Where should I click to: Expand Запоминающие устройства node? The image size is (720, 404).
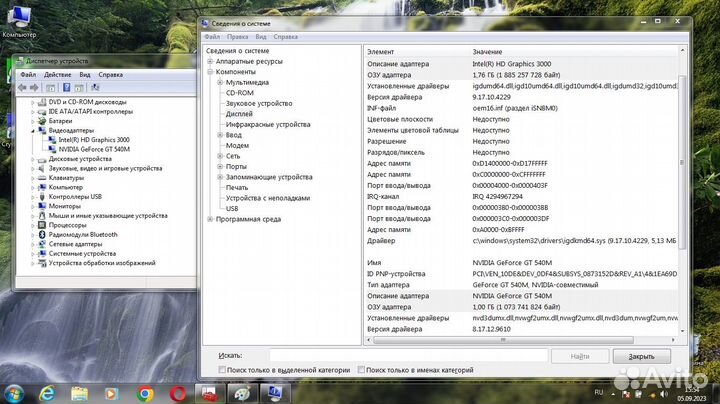[x=220, y=177]
